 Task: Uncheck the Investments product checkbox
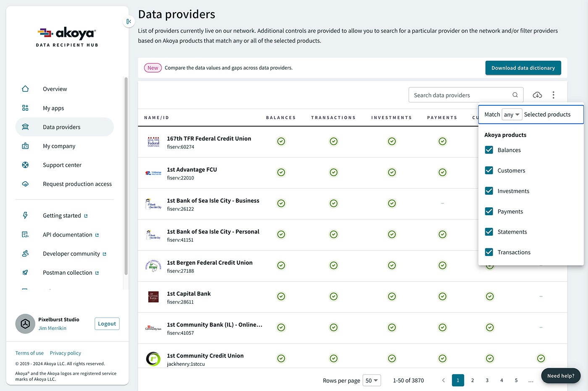pyautogui.click(x=489, y=191)
